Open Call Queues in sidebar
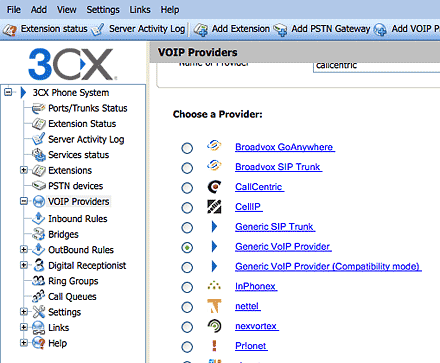This screenshot has width=440, height=363. 72,297
